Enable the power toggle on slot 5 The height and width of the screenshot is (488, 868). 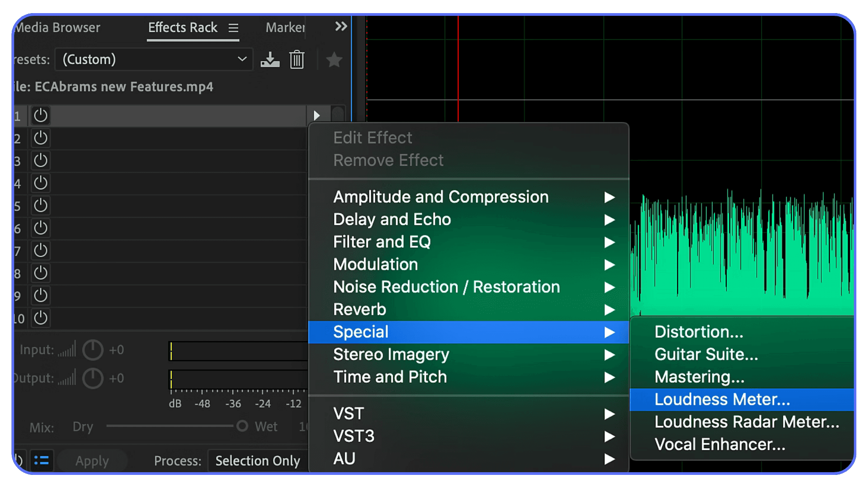point(40,206)
